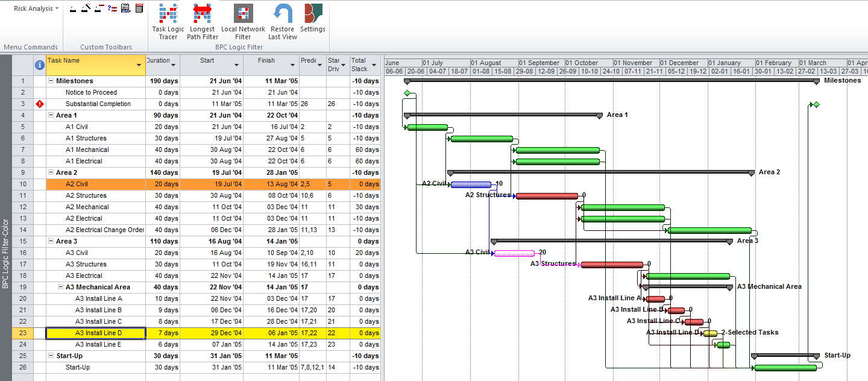Image resolution: width=868 pixels, height=381 pixels.
Task: Click the Restore Last View icon
Action: point(282,21)
